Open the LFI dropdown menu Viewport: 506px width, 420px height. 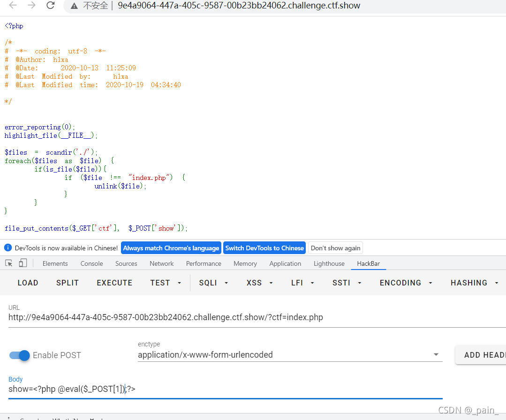(x=302, y=283)
